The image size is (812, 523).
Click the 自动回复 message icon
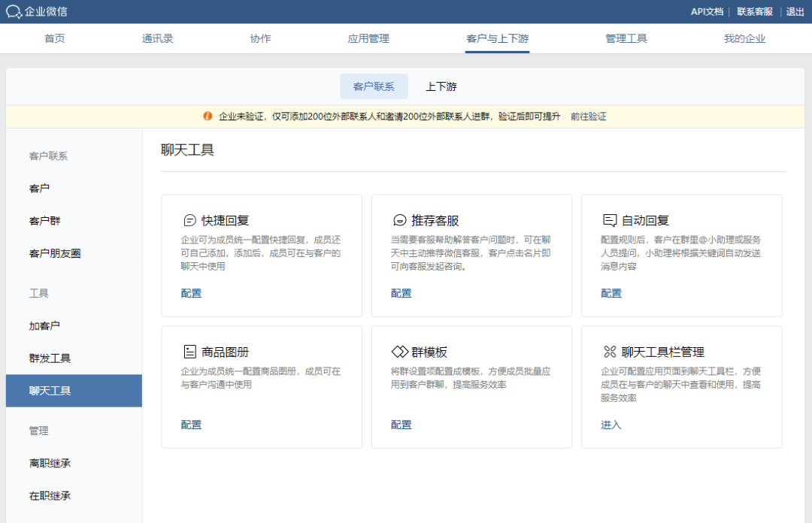[x=610, y=220]
